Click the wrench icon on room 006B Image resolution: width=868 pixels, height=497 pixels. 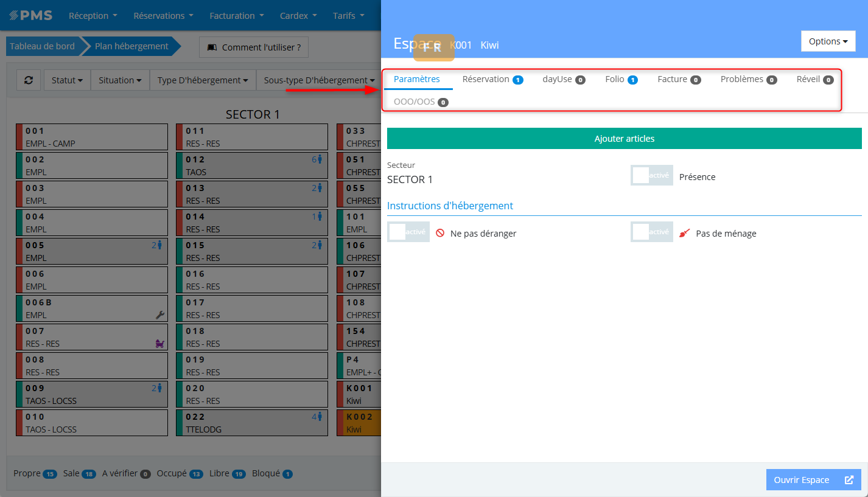(x=161, y=315)
